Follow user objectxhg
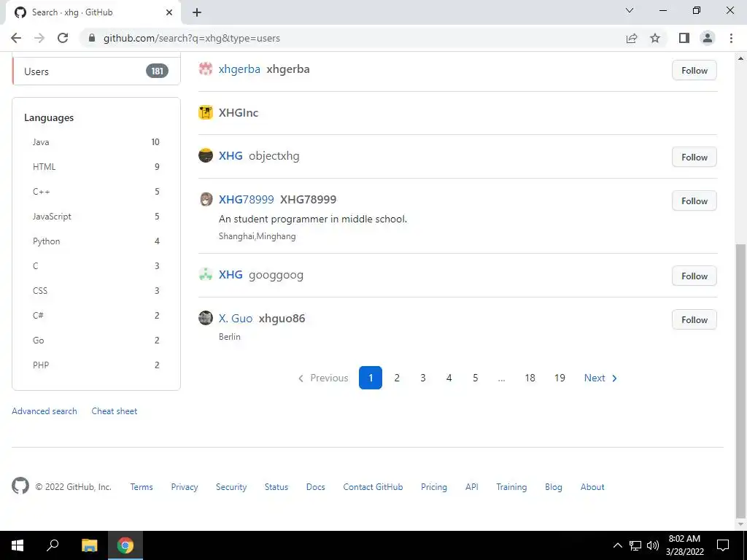 click(694, 157)
